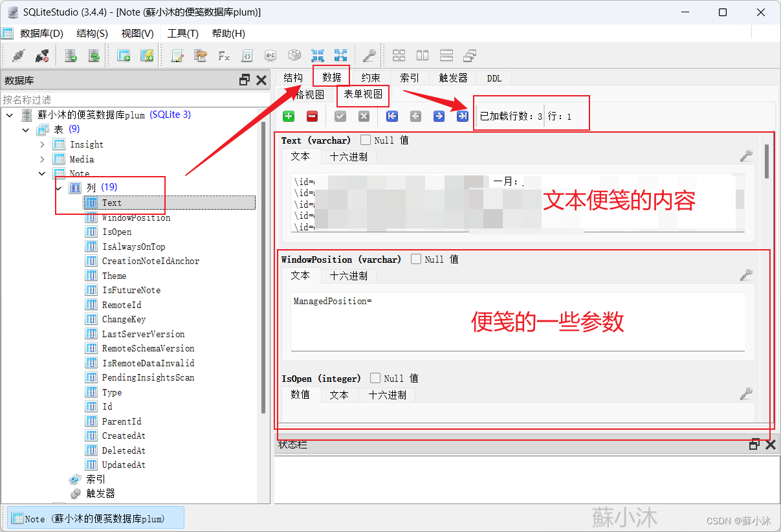Select 十六进制 tab under Text field
This screenshot has height=532, width=781.
coord(349,157)
